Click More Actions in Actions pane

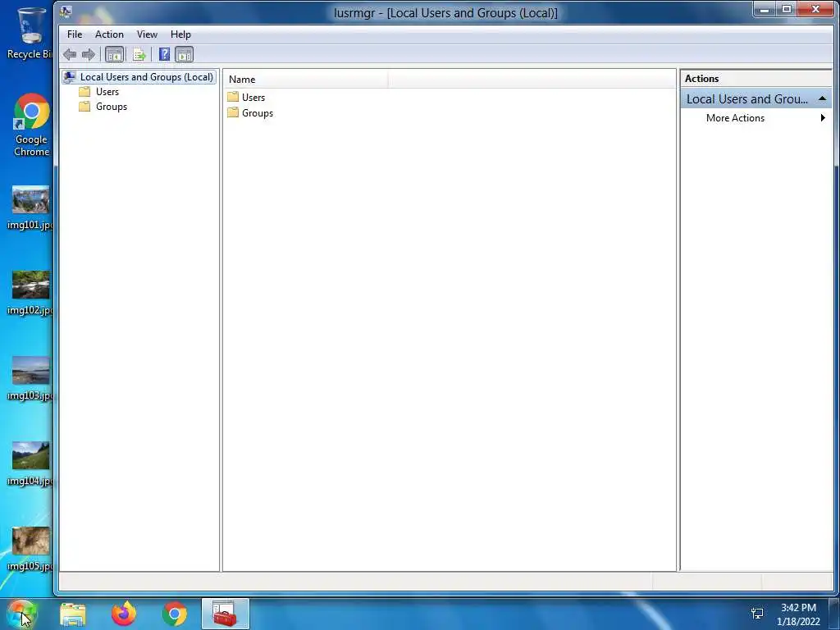pos(735,118)
